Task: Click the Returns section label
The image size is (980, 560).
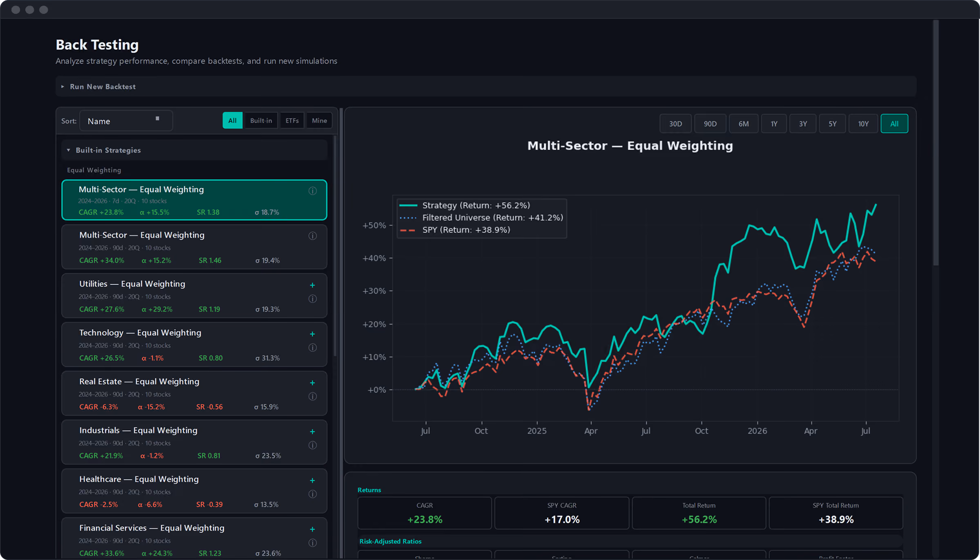Action: point(369,490)
